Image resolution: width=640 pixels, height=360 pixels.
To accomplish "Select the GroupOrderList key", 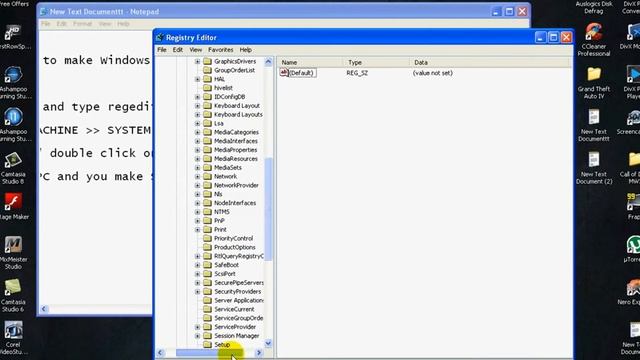I will [x=234, y=70].
